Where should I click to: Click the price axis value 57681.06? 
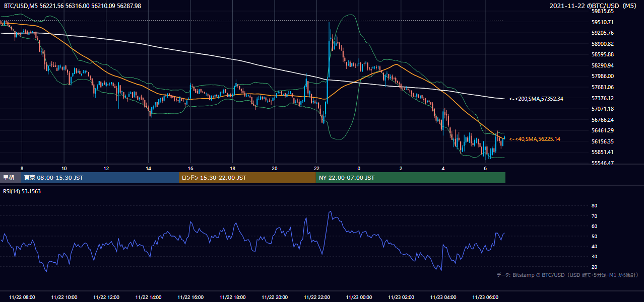(x=603, y=87)
